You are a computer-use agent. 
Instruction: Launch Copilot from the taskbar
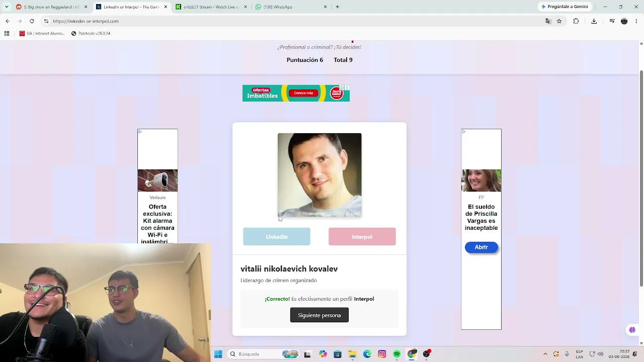pos(323,354)
